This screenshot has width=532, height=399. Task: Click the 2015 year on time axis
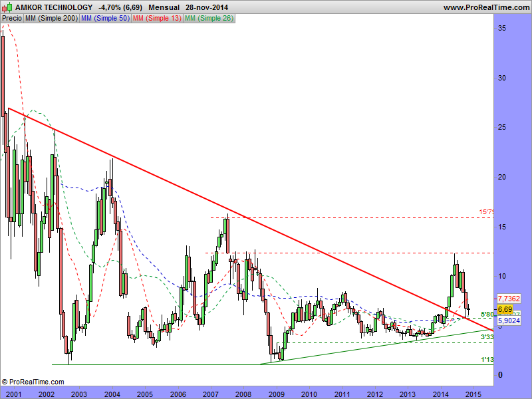click(473, 394)
